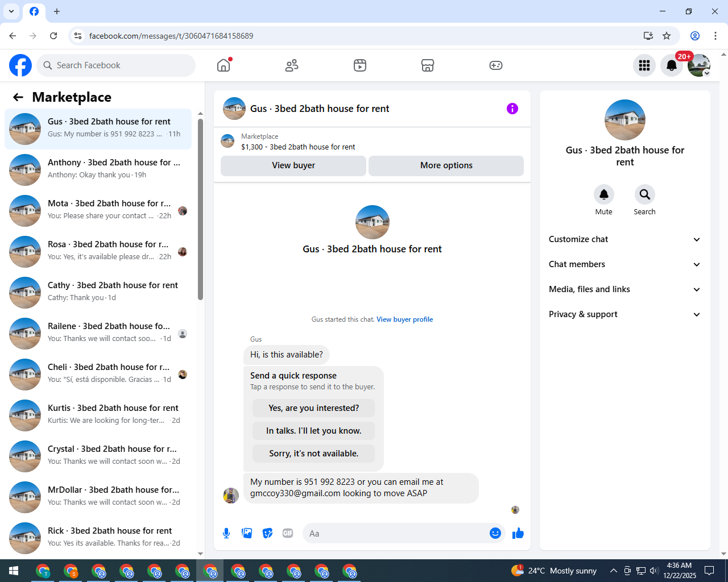Screen dimensions: 728x582
Task: Show hidden system tray icons chevron
Action: coord(613,571)
